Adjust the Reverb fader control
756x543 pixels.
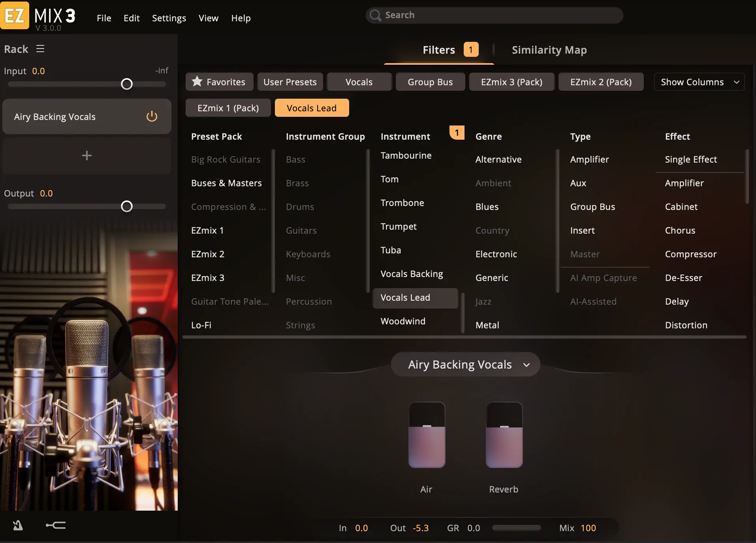(504, 435)
